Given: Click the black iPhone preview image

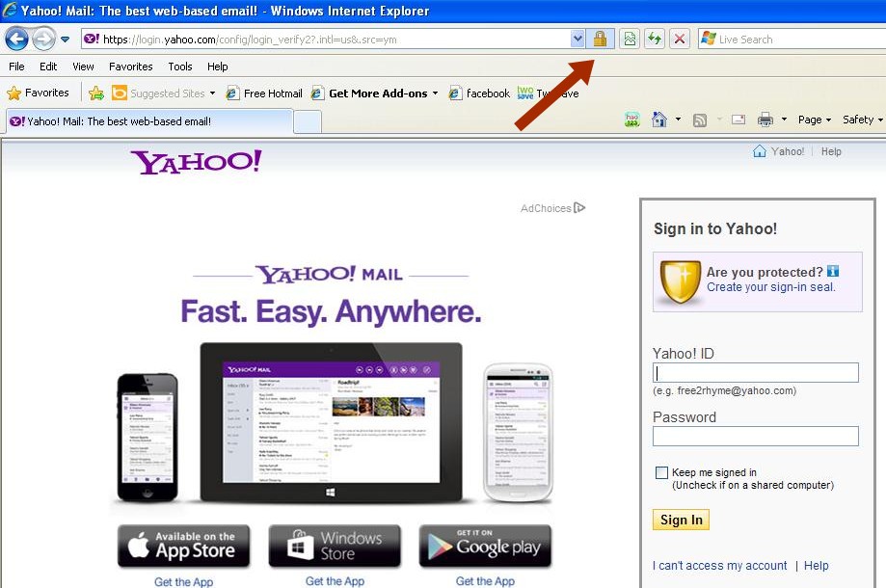Looking at the screenshot, I should 148,438.
